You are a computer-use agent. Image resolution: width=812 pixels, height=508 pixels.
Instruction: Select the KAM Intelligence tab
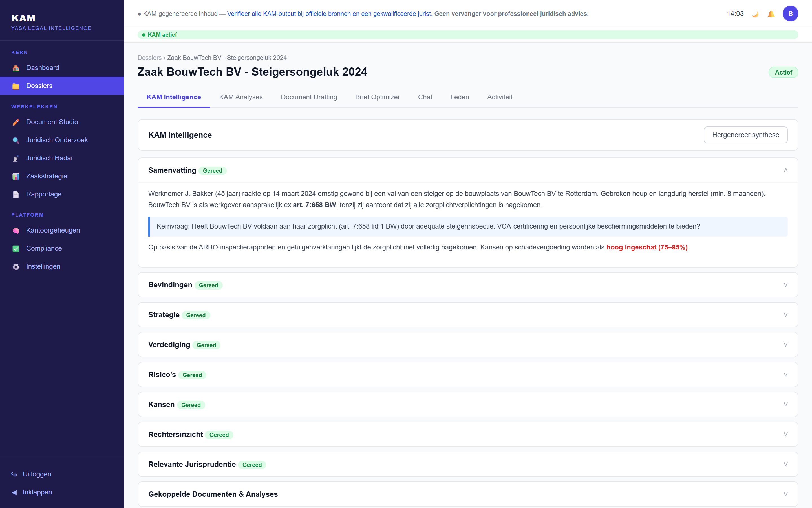(x=173, y=97)
